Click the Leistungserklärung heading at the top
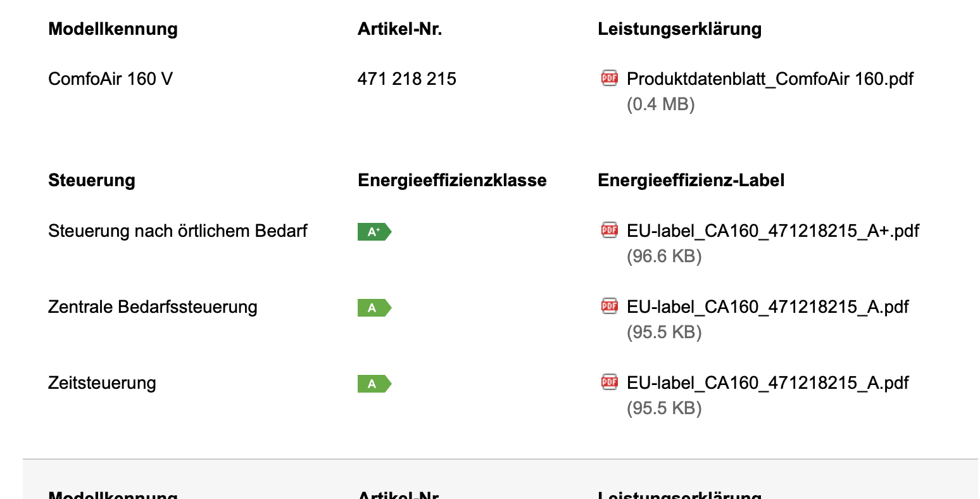The image size is (980, 499). tap(679, 29)
